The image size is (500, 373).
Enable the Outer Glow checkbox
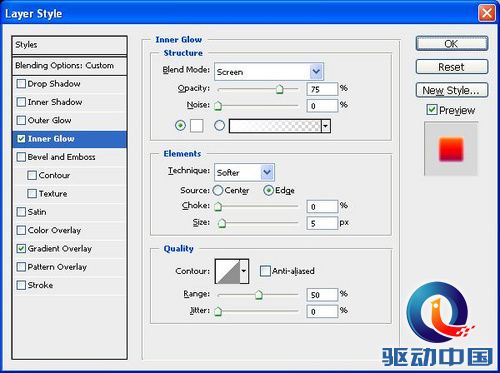[x=21, y=120]
